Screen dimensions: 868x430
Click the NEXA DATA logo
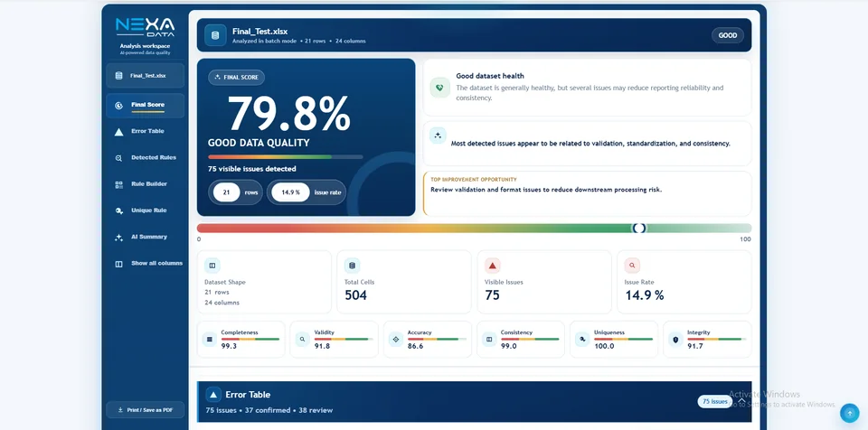click(145, 27)
